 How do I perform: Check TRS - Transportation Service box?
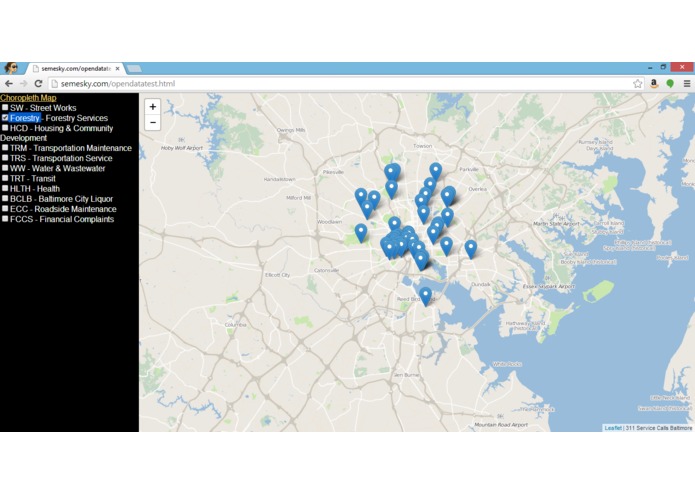5,158
